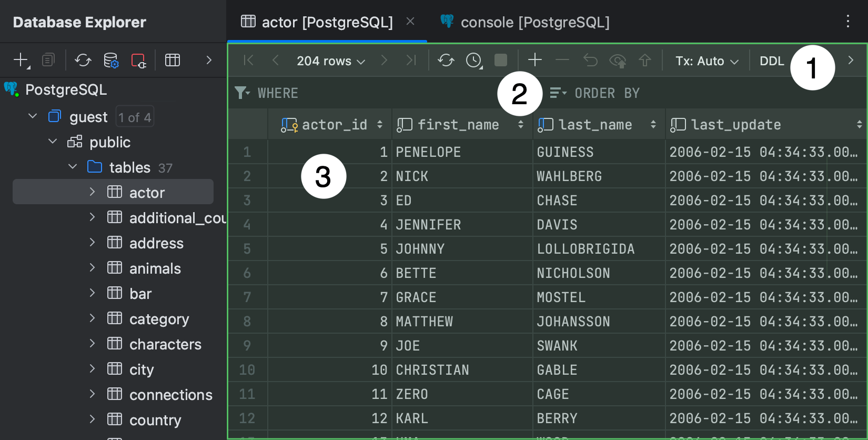868x440 pixels.
Task: Click the DDL button
Action: coord(772,61)
